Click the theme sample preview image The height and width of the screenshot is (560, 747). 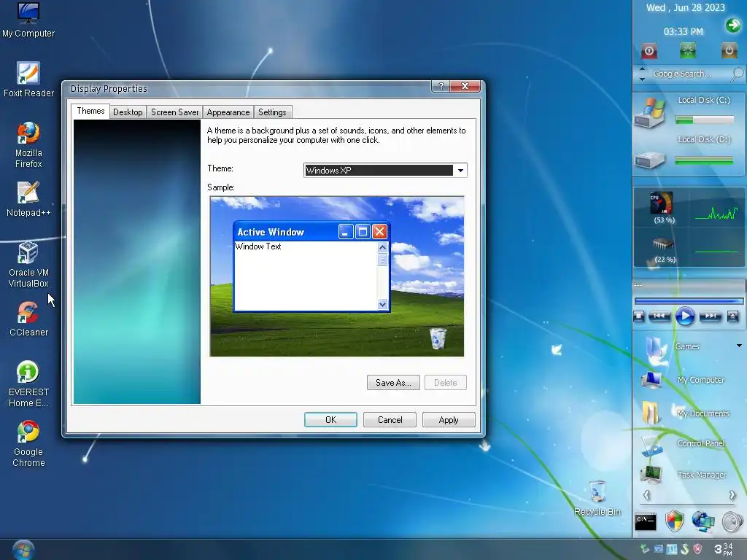click(337, 276)
